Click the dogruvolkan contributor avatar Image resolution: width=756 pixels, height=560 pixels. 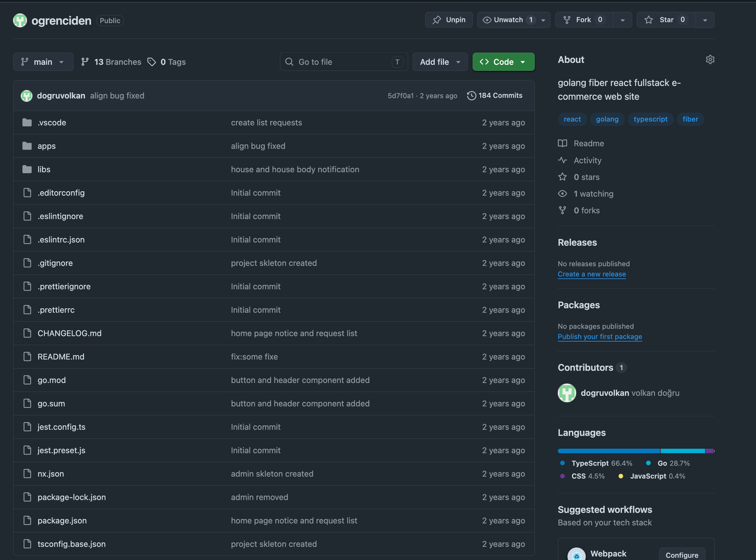(x=567, y=393)
